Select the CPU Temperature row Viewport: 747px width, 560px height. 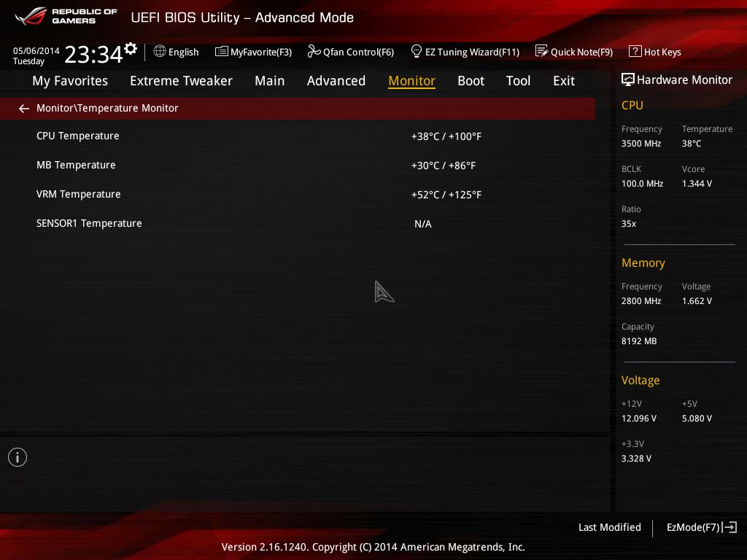(x=298, y=136)
